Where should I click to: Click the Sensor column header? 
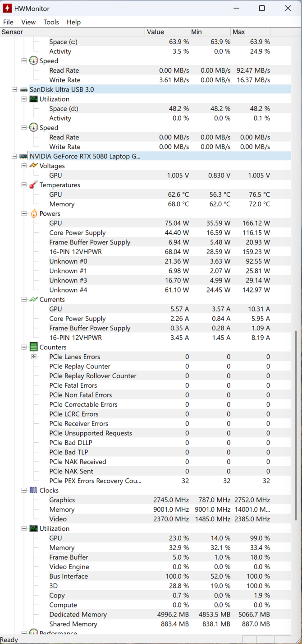coord(73,32)
